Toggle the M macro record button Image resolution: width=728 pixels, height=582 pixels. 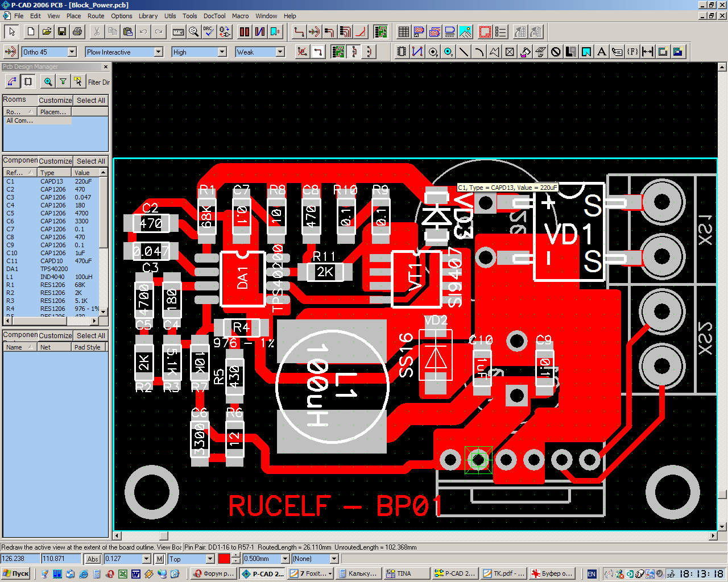click(160, 559)
